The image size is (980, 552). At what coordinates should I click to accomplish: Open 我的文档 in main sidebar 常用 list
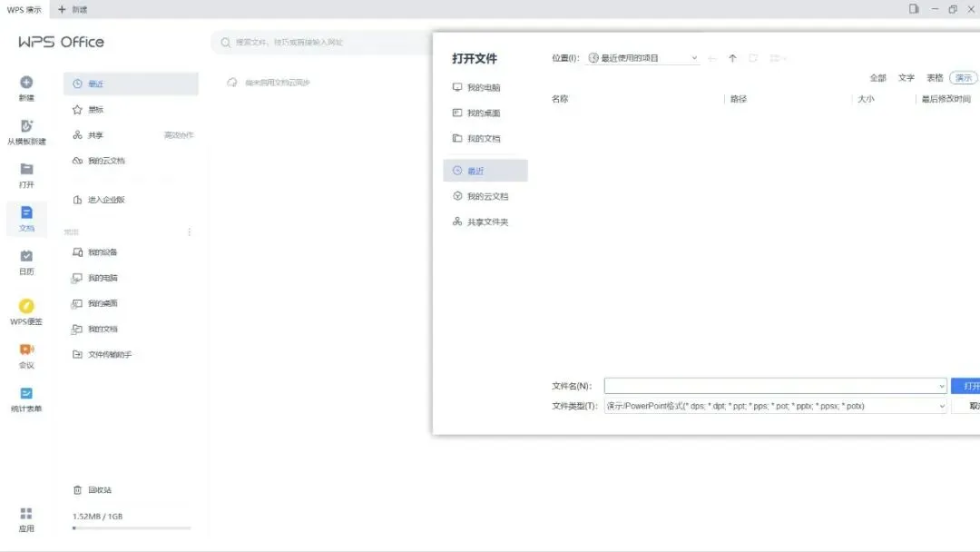[x=131, y=329]
